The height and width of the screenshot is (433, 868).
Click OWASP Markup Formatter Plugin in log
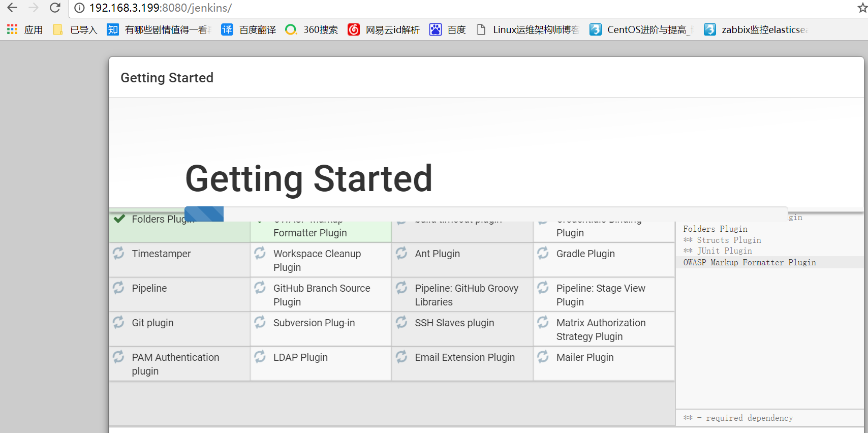[x=749, y=262]
